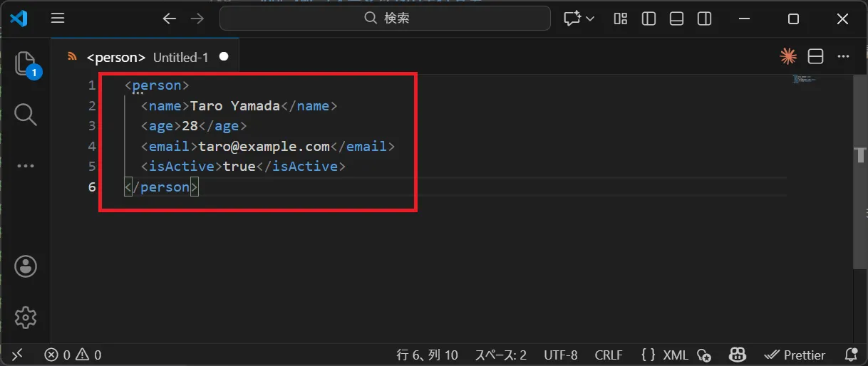Image resolution: width=868 pixels, height=366 pixels.
Task: Expand the chat dropdown chevron in title bar
Action: click(590, 19)
